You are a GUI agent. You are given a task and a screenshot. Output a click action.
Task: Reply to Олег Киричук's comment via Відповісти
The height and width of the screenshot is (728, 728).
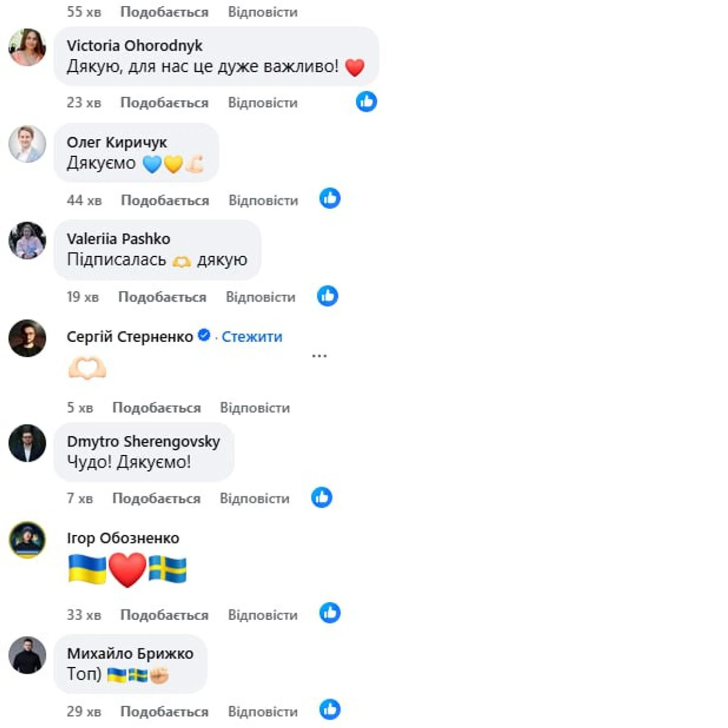tap(264, 200)
